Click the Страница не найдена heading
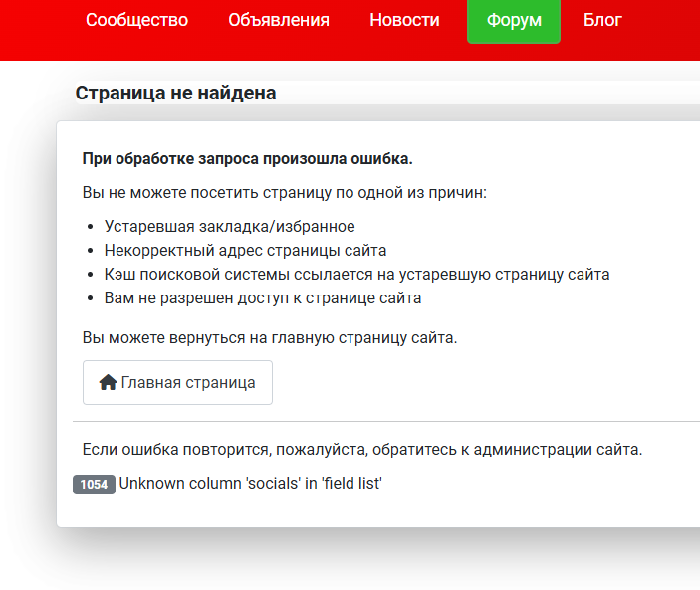Image resolution: width=700 pixels, height=590 pixels. 175,93
